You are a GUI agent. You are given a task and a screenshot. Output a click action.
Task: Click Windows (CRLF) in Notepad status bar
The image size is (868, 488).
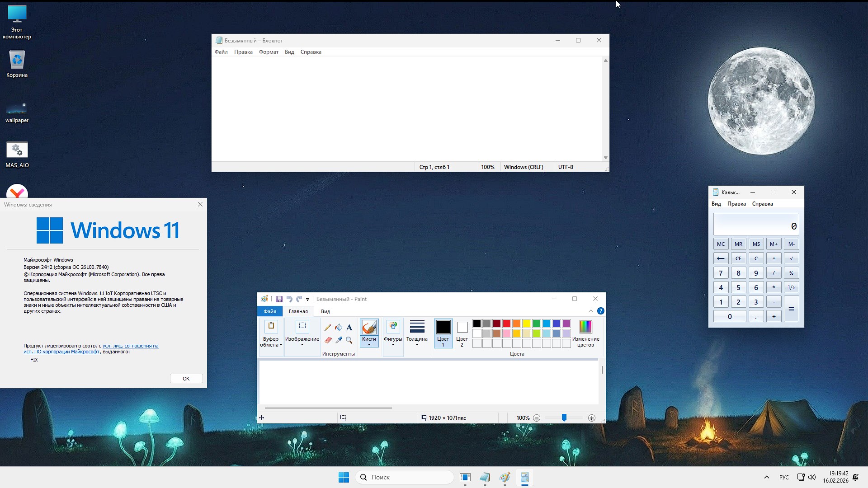(x=524, y=167)
